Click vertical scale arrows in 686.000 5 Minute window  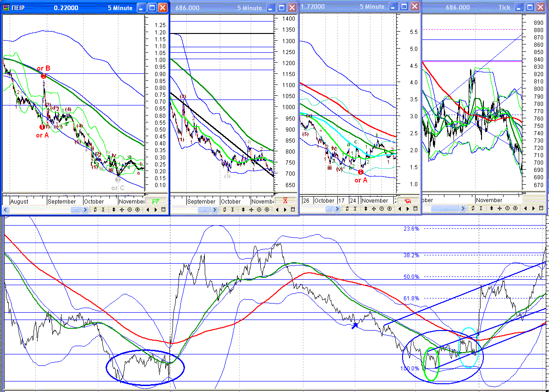coord(243,210)
